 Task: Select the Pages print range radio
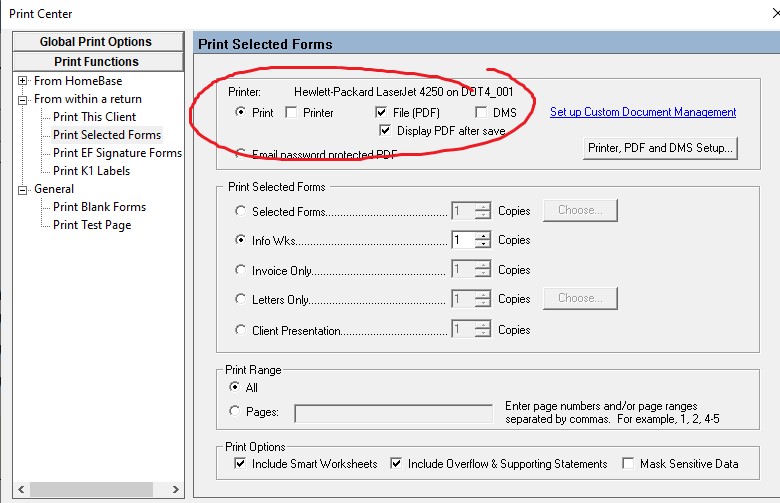tap(236, 411)
